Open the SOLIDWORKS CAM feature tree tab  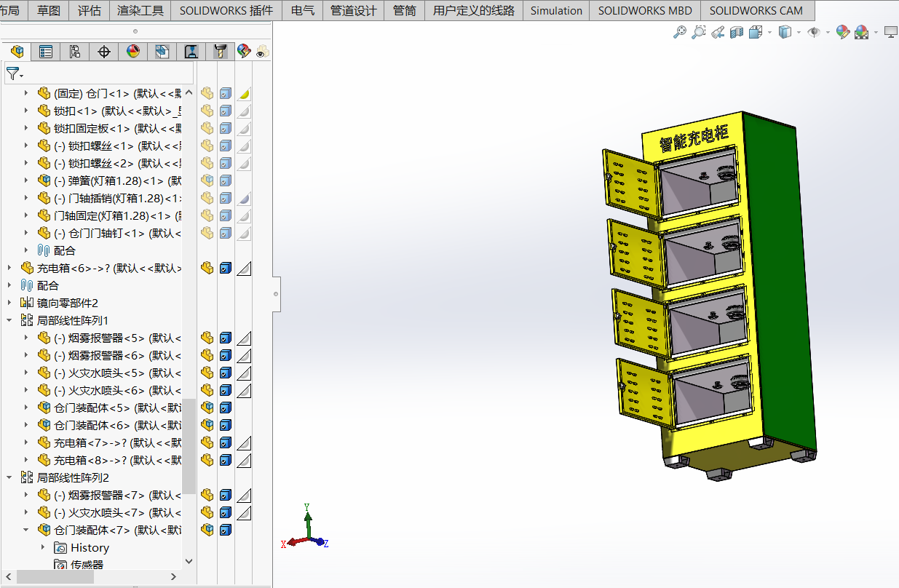pos(162,52)
